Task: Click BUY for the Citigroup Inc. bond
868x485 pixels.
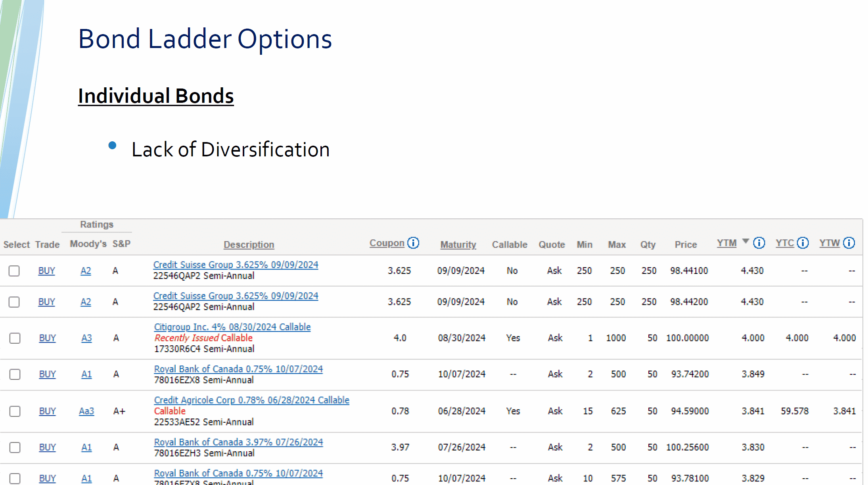Action: click(x=47, y=338)
